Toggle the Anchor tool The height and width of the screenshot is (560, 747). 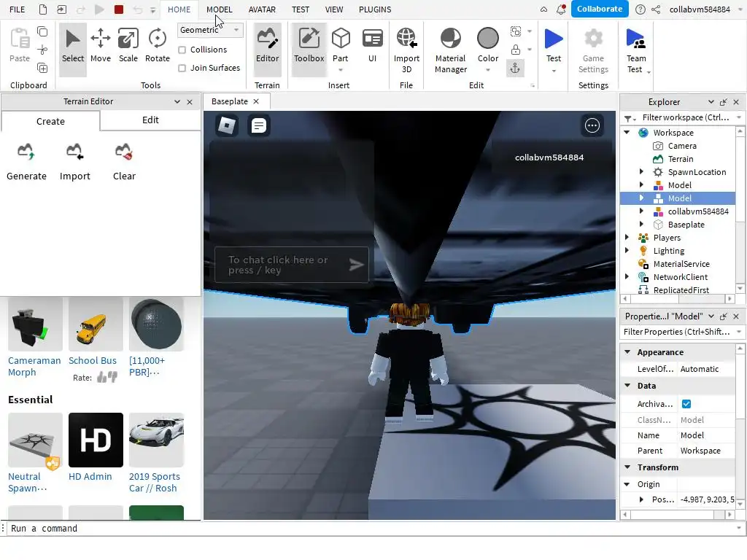click(x=515, y=69)
